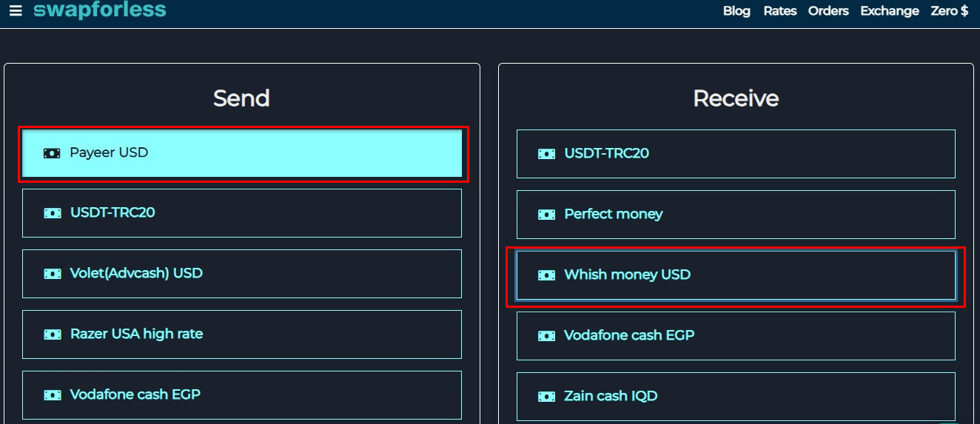The image size is (980, 424).
Task: Click the Send heading
Action: click(241, 98)
